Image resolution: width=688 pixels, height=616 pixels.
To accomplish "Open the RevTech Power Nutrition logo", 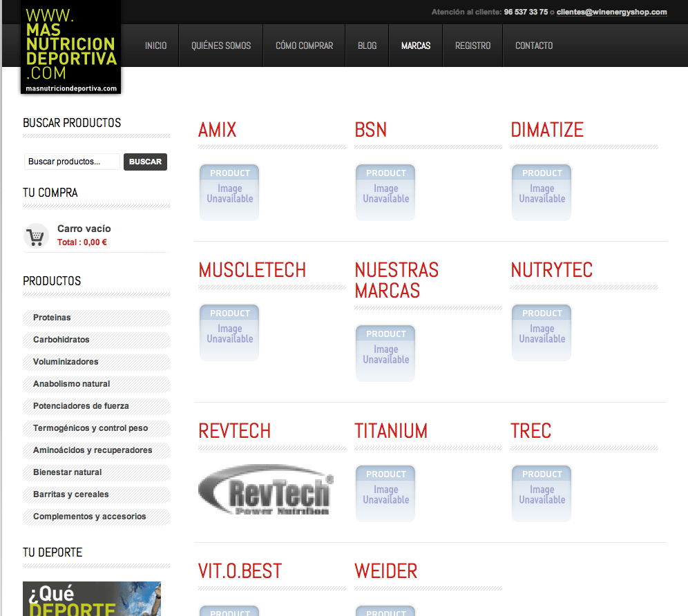I will [x=266, y=489].
